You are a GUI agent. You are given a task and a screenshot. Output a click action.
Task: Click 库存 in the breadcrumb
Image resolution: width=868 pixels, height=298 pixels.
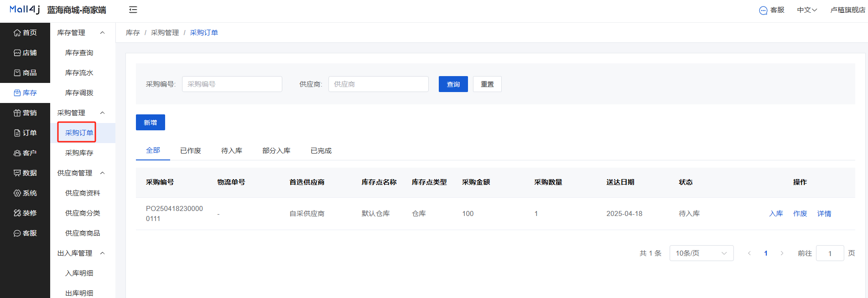pyautogui.click(x=133, y=33)
